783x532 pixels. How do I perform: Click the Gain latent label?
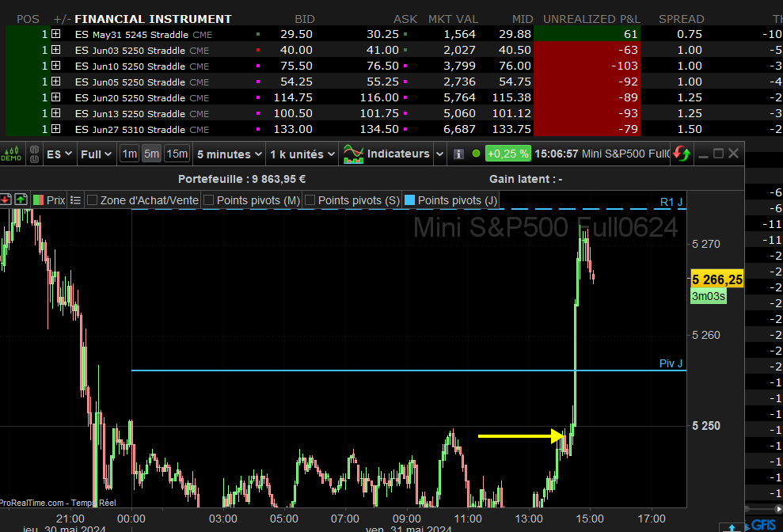526,179
